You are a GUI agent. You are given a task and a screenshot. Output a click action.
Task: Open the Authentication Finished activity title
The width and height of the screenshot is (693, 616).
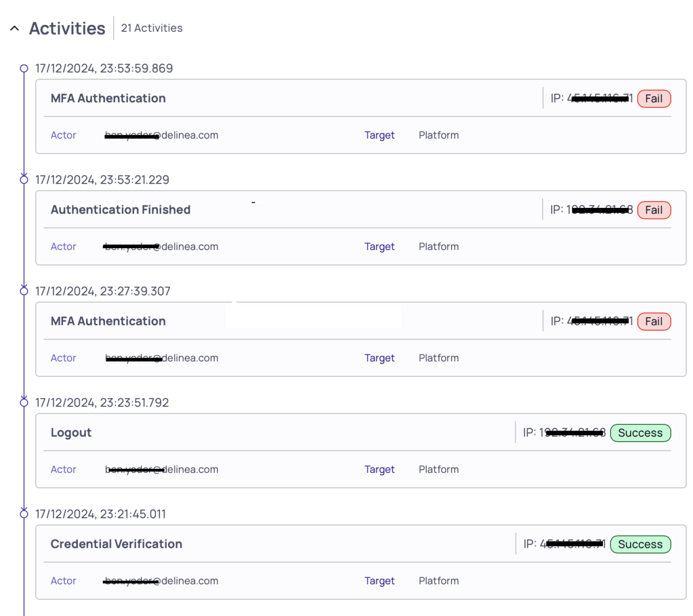[x=121, y=210]
